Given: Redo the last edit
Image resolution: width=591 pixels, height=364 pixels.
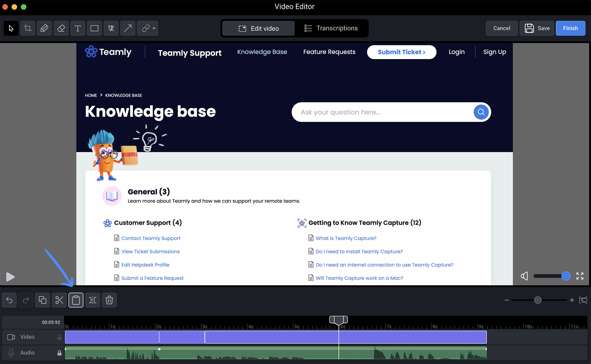Looking at the screenshot, I should 26,300.
